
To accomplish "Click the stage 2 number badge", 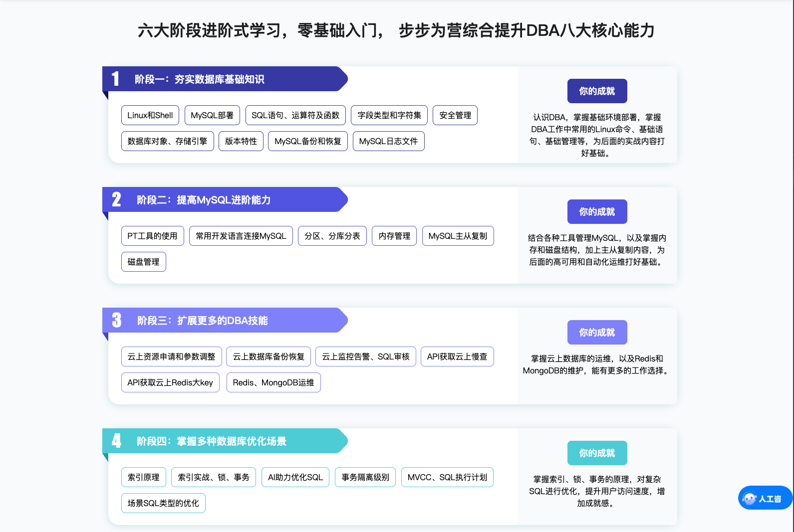I will point(116,199).
